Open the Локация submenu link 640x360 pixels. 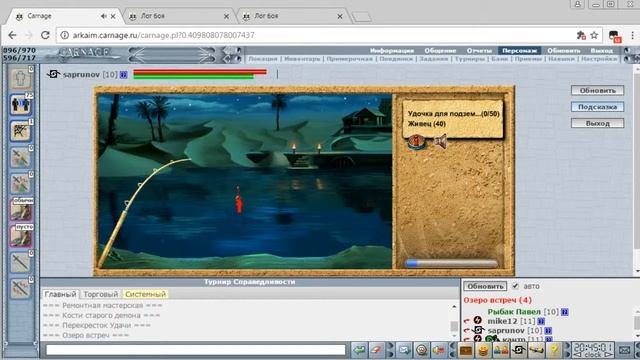point(263,59)
